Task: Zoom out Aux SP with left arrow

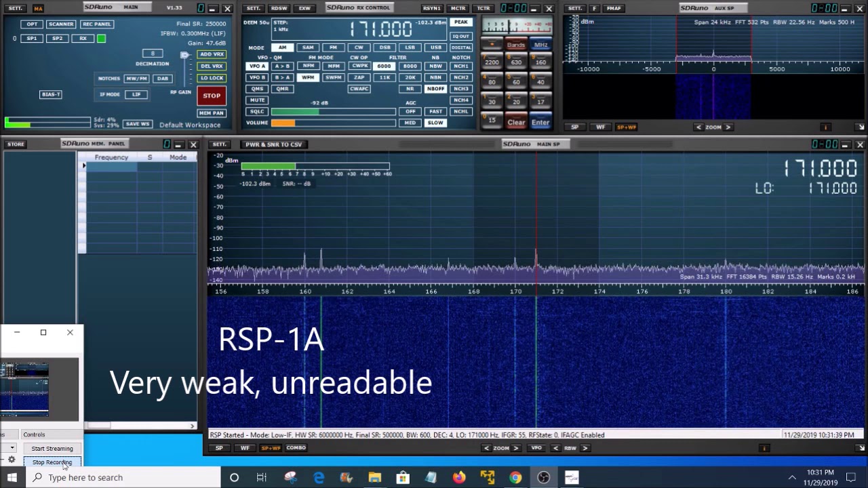Action: point(698,127)
